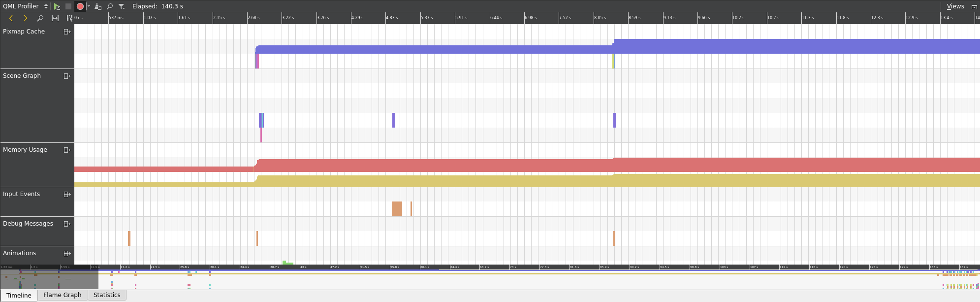Click the stop square button in toolbar

(68, 6)
